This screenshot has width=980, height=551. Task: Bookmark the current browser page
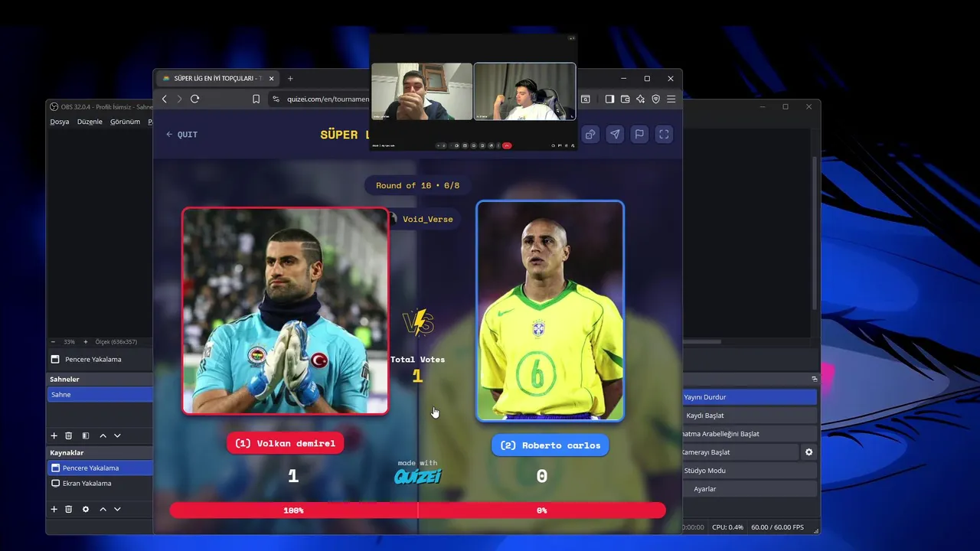coord(256,99)
